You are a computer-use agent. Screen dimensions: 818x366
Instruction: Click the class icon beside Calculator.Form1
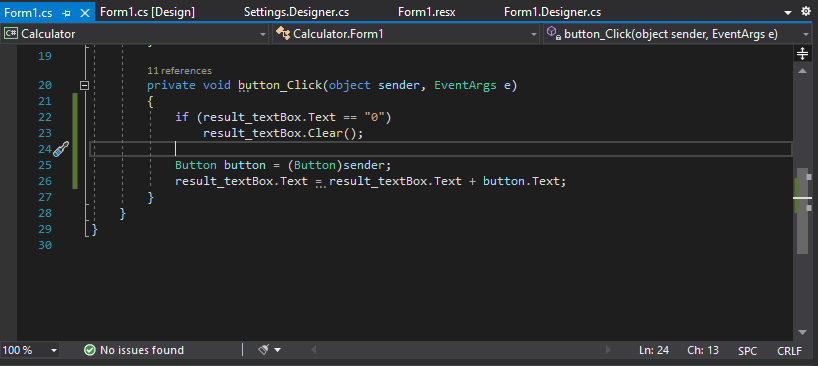tap(283, 34)
